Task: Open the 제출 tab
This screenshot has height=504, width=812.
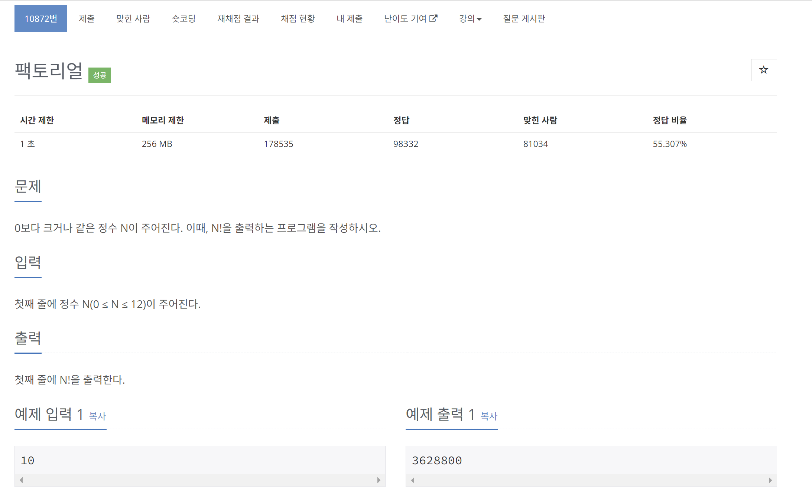Action: (87, 19)
